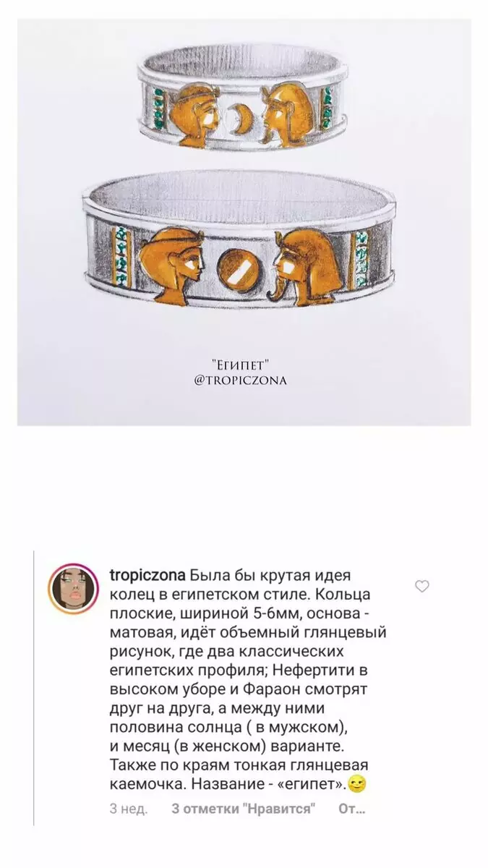
Task: Like the tropiczona comment with the heart icon
Action: 422,587
